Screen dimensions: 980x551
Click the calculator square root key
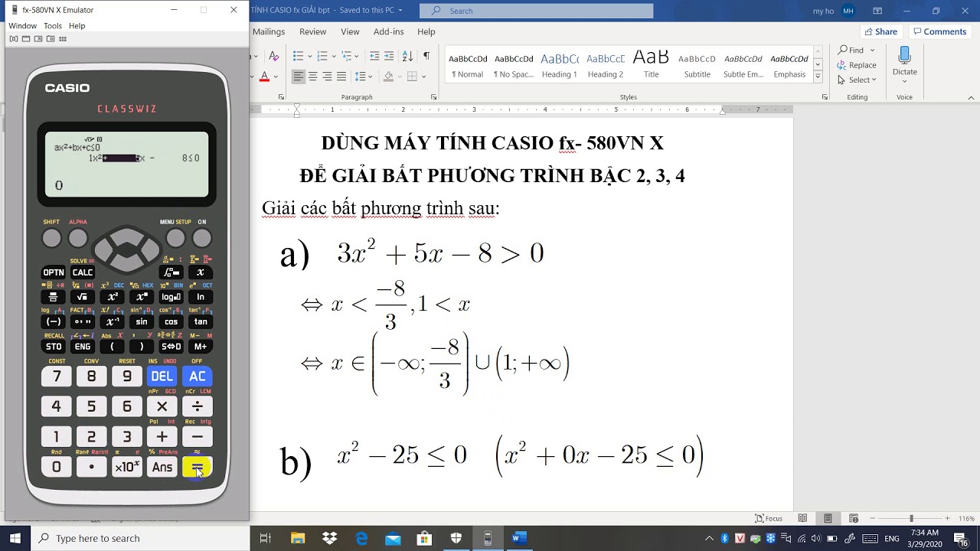point(83,297)
